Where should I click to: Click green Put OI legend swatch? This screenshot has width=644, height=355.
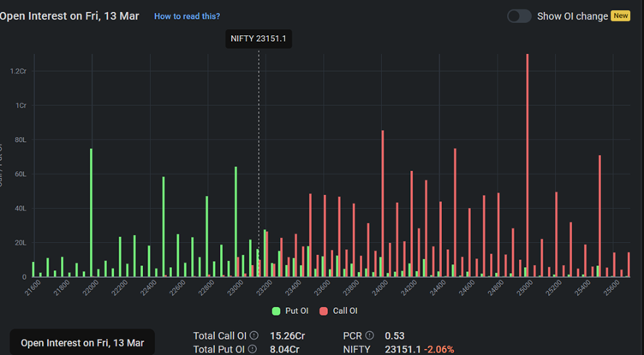click(x=276, y=311)
